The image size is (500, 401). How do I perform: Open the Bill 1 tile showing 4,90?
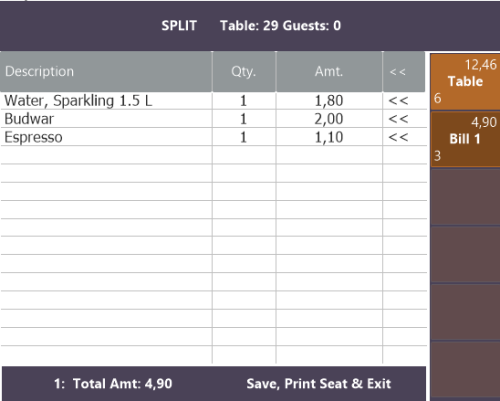(x=465, y=139)
